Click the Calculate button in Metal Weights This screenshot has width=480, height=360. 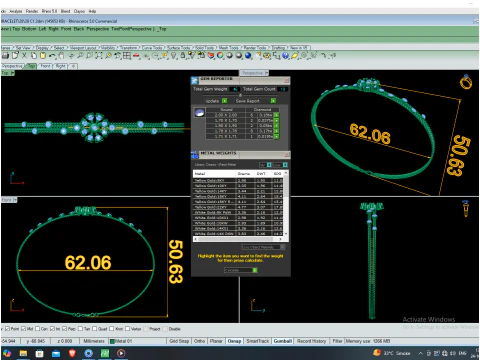pos(241,270)
